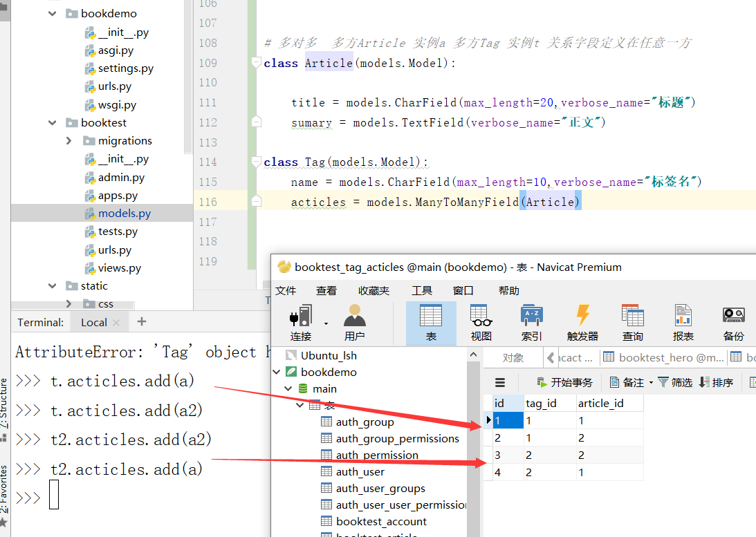Select the Ubuntu_lsh connection
The image size is (756, 537).
(x=322, y=356)
